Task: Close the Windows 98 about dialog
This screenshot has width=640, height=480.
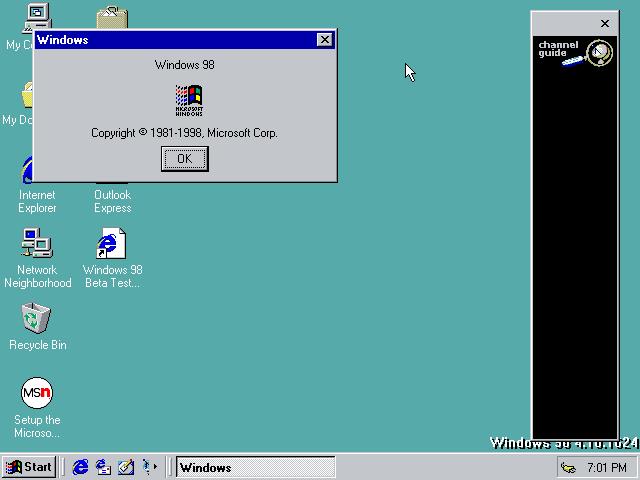Action: click(x=324, y=40)
